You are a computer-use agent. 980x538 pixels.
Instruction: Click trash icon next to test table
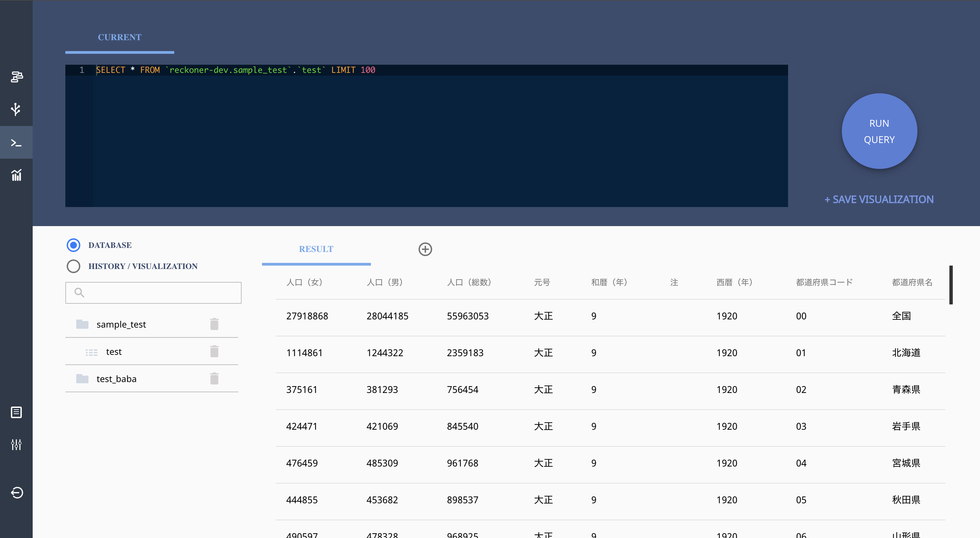[214, 351]
